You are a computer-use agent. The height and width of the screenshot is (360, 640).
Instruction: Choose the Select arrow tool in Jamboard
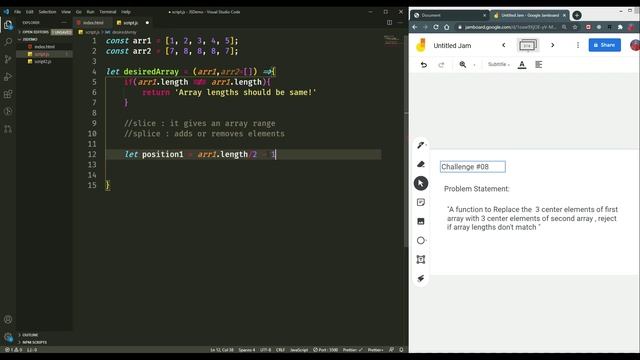tap(421, 183)
